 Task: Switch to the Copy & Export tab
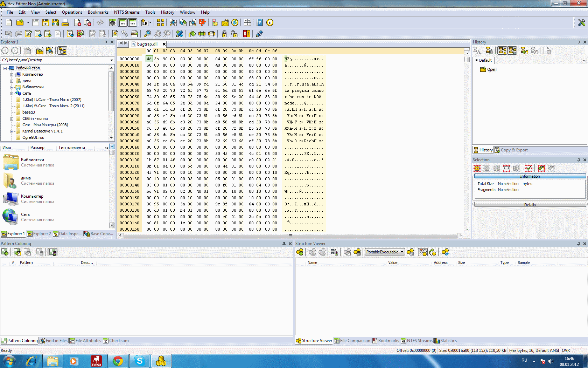point(511,150)
